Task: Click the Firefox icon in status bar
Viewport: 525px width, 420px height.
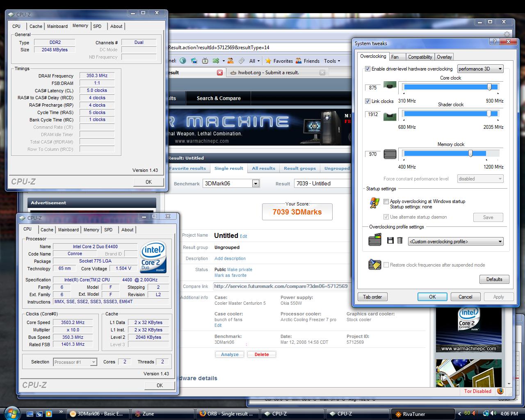Action: click(500, 391)
